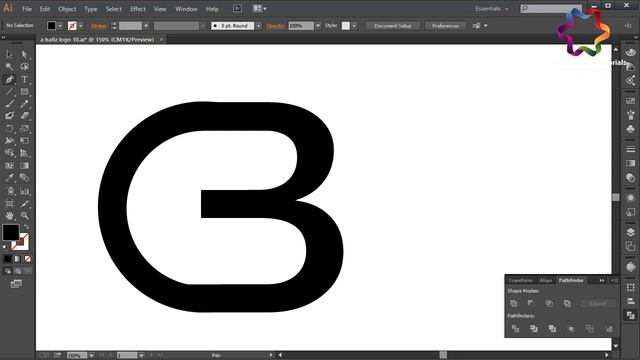Swap fill and stroke colors arrow
The height and width of the screenshot is (360, 640).
[27, 227]
